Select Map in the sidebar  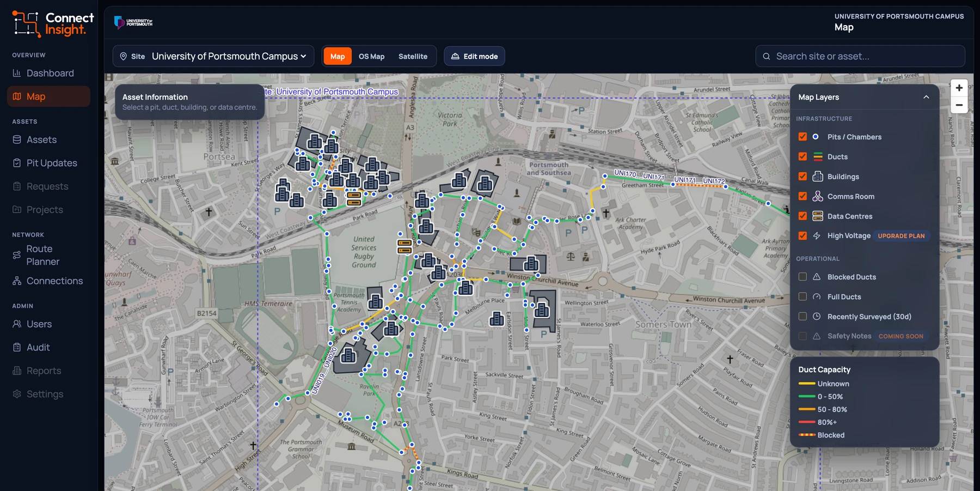48,96
